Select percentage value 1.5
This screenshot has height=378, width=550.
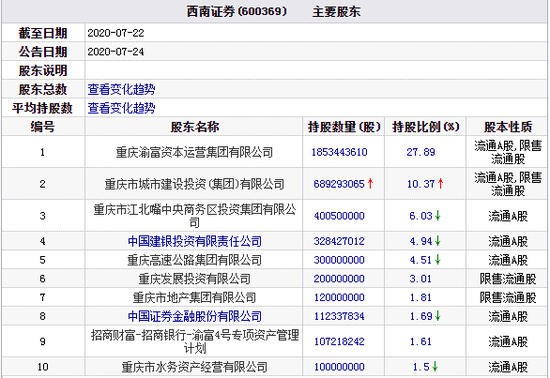[x=421, y=367]
